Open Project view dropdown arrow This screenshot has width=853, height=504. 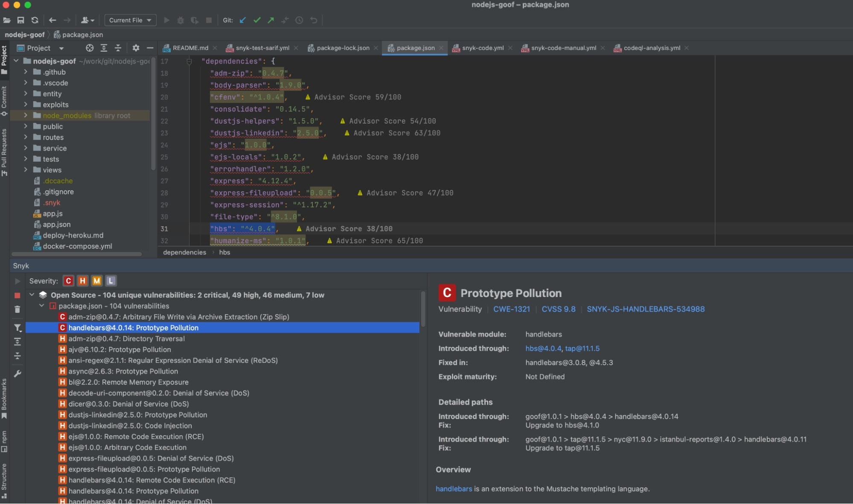(61, 49)
